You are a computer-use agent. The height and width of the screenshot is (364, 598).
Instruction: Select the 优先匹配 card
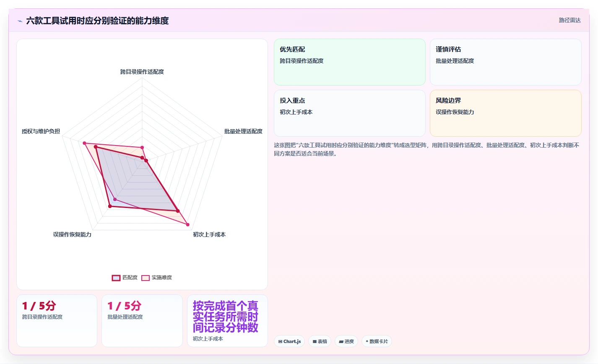tap(350, 62)
